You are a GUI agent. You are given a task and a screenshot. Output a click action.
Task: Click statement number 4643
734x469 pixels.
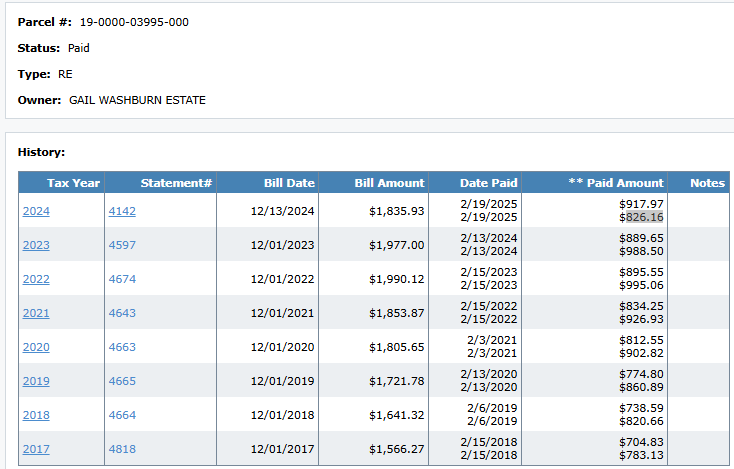[122, 313]
